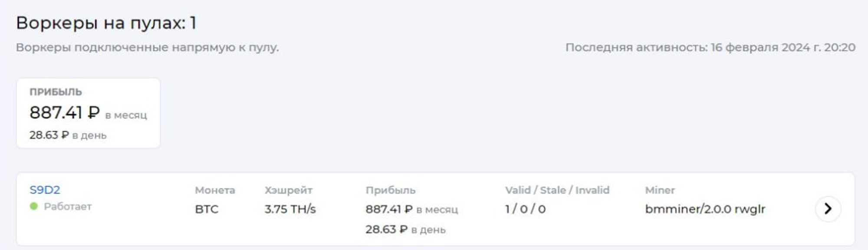Click the 'Монета' column label

tap(215, 190)
